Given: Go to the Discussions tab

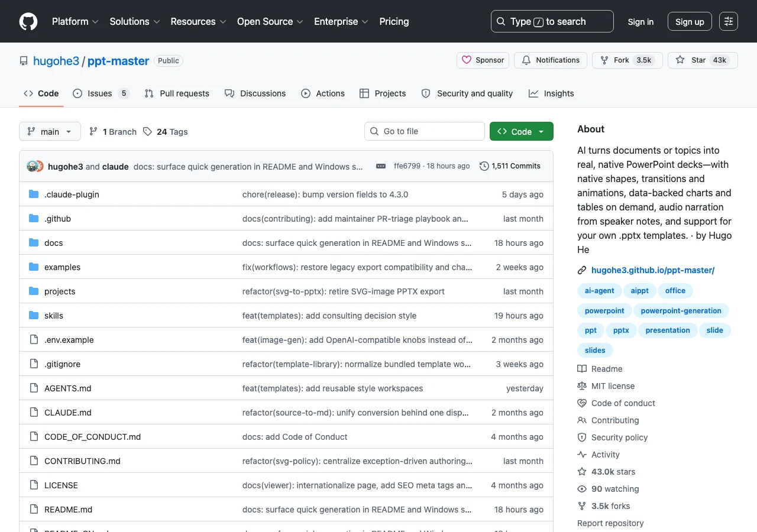Looking at the screenshot, I should coord(255,93).
